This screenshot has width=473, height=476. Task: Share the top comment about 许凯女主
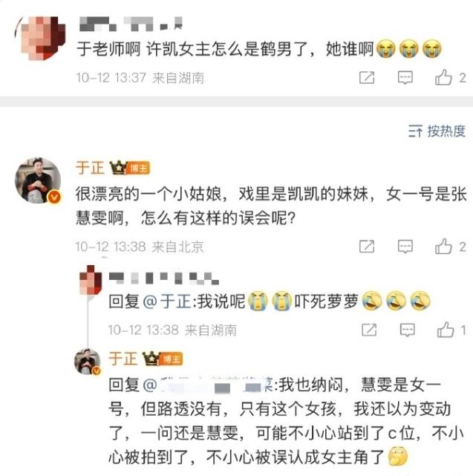[x=367, y=78]
